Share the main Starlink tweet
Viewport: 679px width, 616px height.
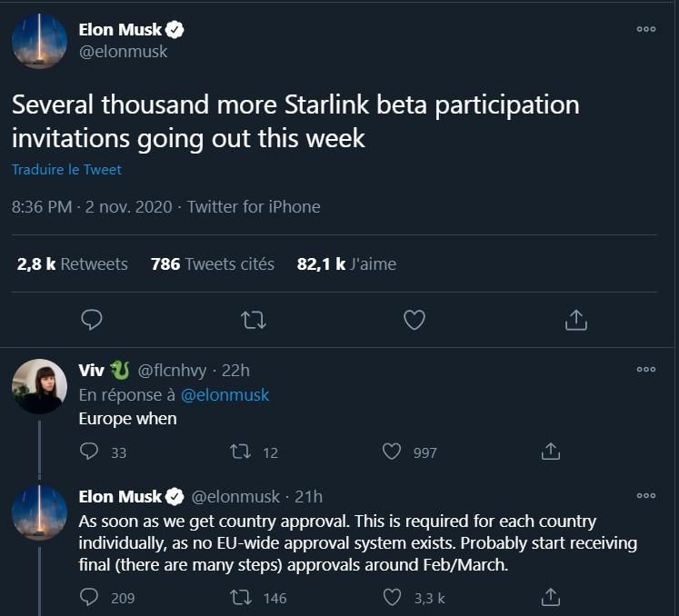tap(576, 320)
